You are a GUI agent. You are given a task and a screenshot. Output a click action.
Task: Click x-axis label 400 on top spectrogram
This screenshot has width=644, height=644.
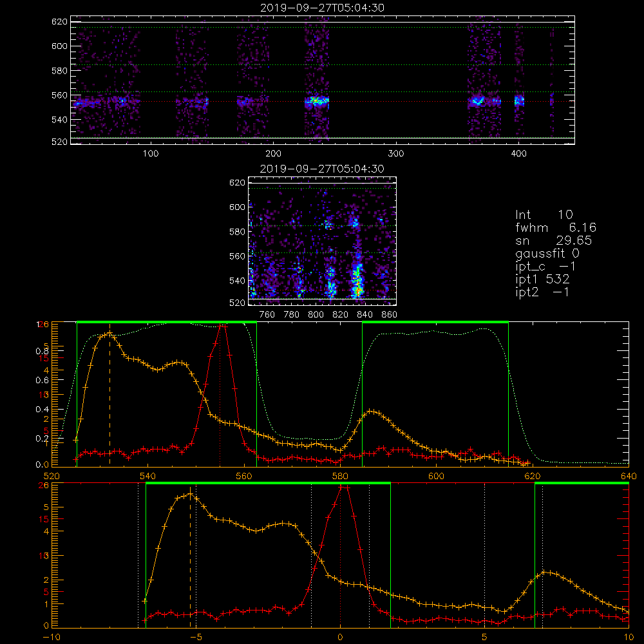pos(518,154)
